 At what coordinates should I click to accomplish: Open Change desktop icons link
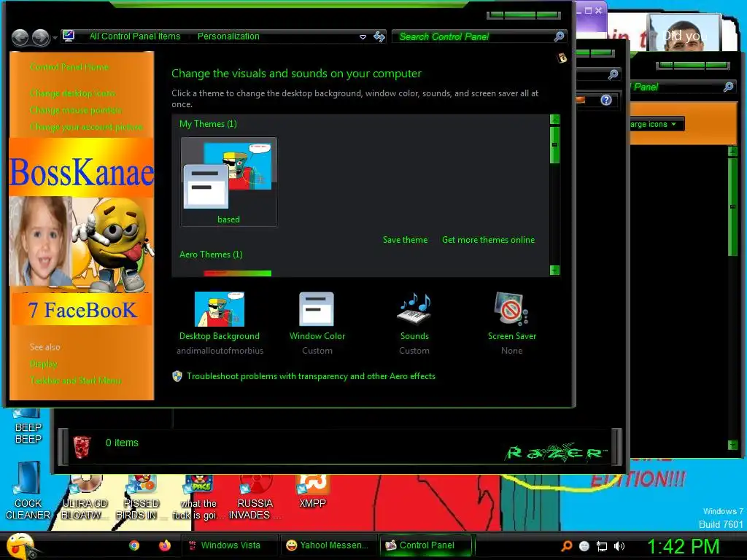tap(72, 93)
